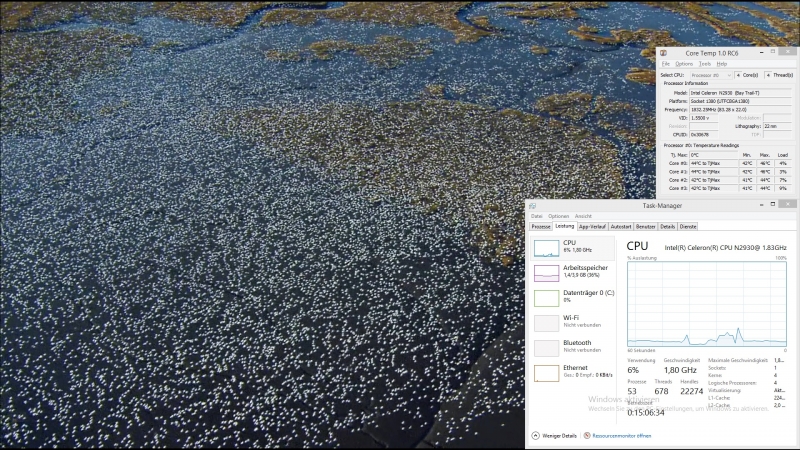The image size is (800, 450).
Task: Minimize the Core Temp window
Action: pos(761,52)
